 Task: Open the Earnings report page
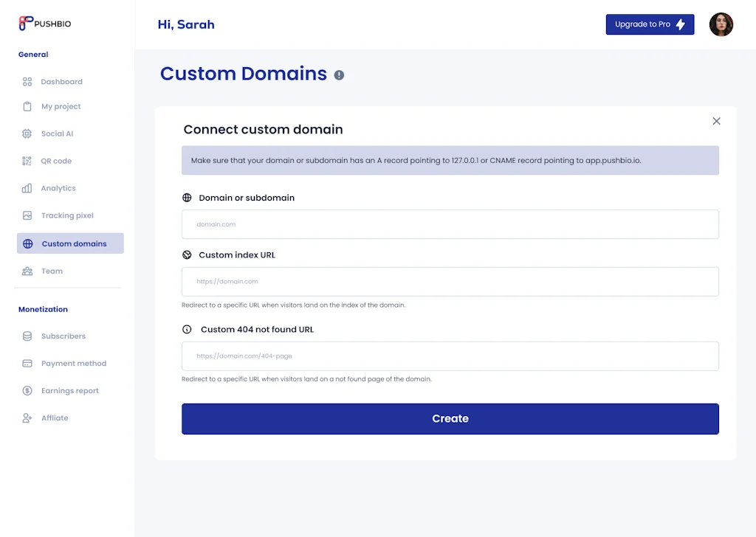[69, 390]
